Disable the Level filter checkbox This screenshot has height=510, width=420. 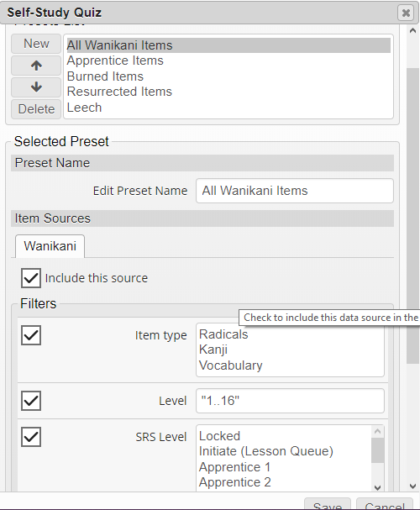(31, 401)
